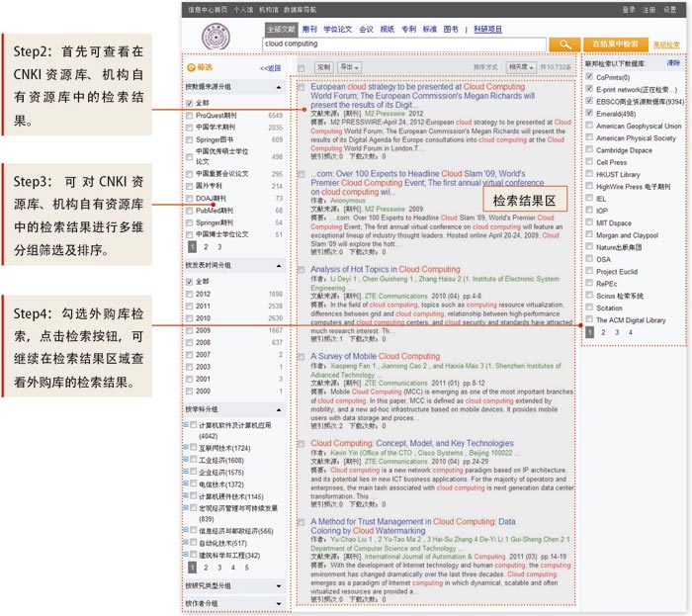
Task: Check the Cambridge Dspace database checkbox
Action: [589, 149]
